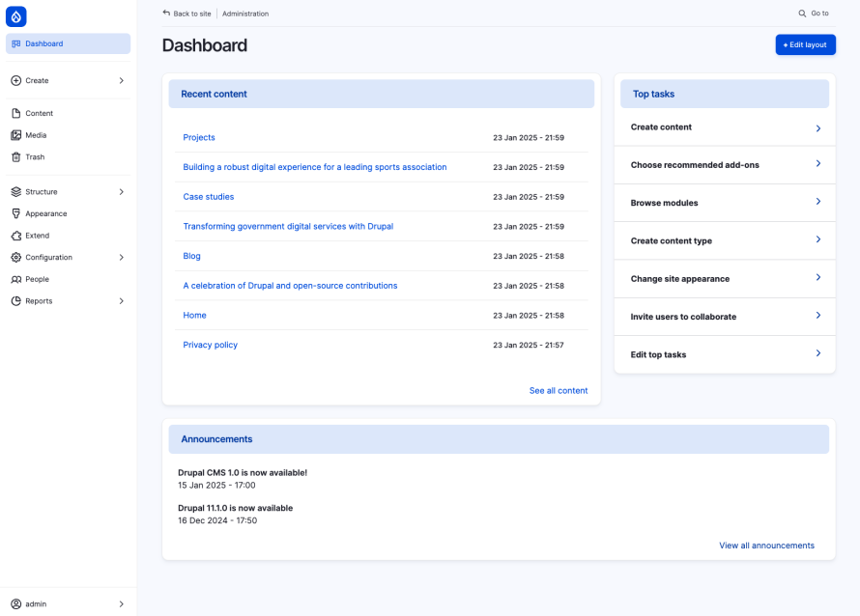Viewport: 860px width, 616px height.
Task: Click the Structure layers icon
Action: pyautogui.click(x=15, y=192)
